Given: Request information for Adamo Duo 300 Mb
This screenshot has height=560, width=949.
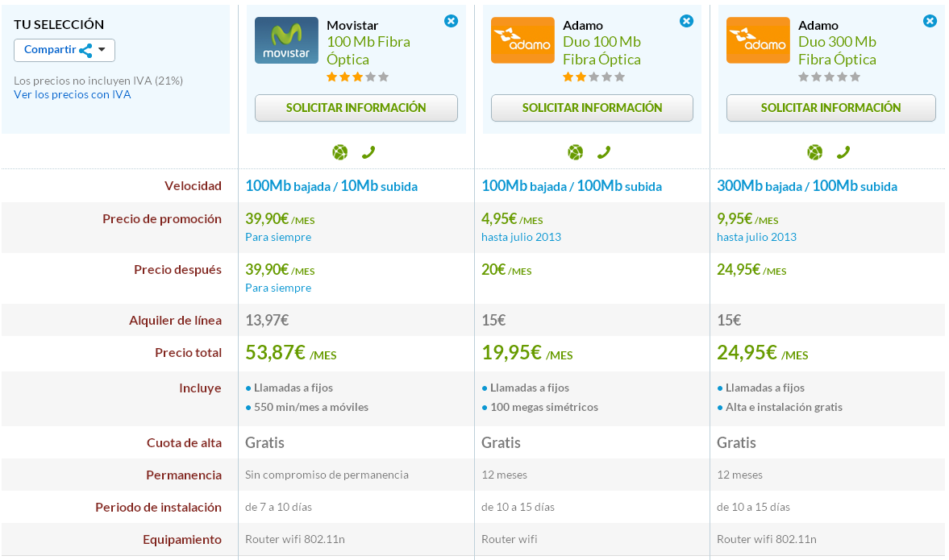Looking at the screenshot, I should pos(831,108).
